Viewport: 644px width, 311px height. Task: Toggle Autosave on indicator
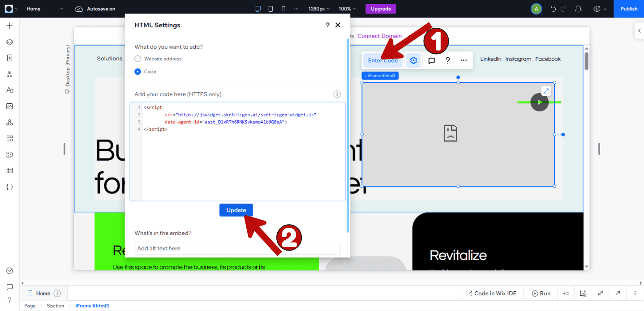(94, 9)
